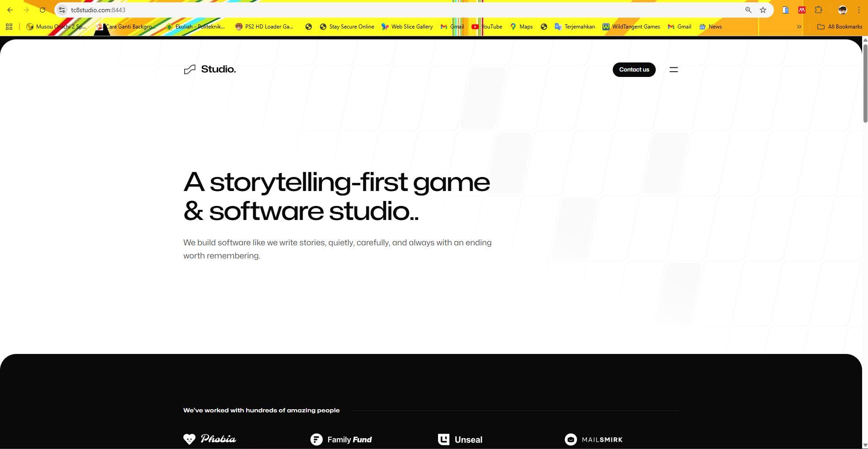Open the website's hamburger navigation menu
Screen dimensions: 868x449
pyautogui.click(x=673, y=69)
